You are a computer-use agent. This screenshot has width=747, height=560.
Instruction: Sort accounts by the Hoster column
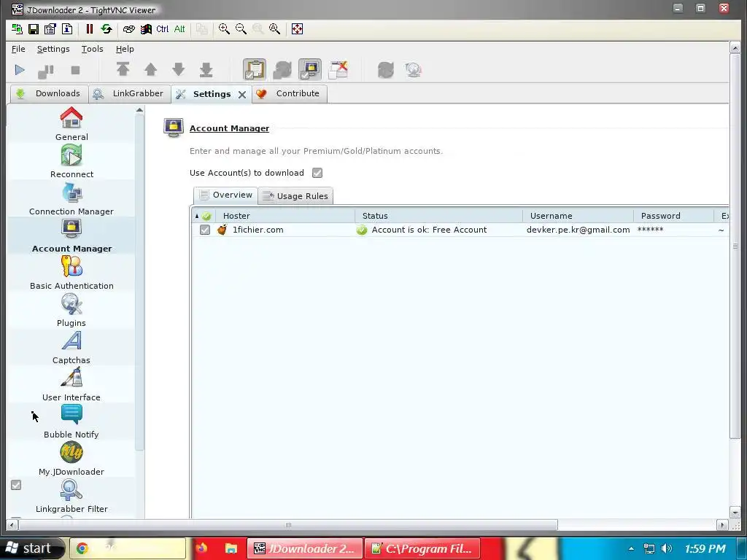(285, 216)
